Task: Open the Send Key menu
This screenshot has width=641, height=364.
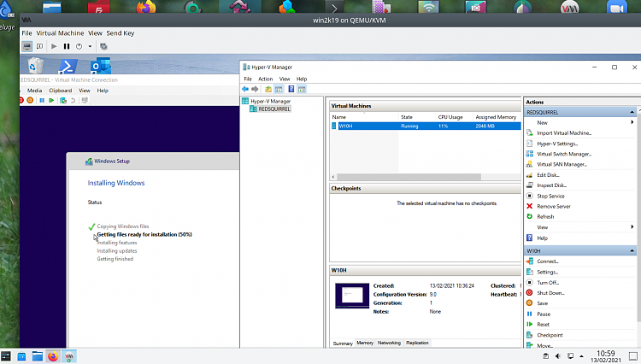Action: click(121, 33)
